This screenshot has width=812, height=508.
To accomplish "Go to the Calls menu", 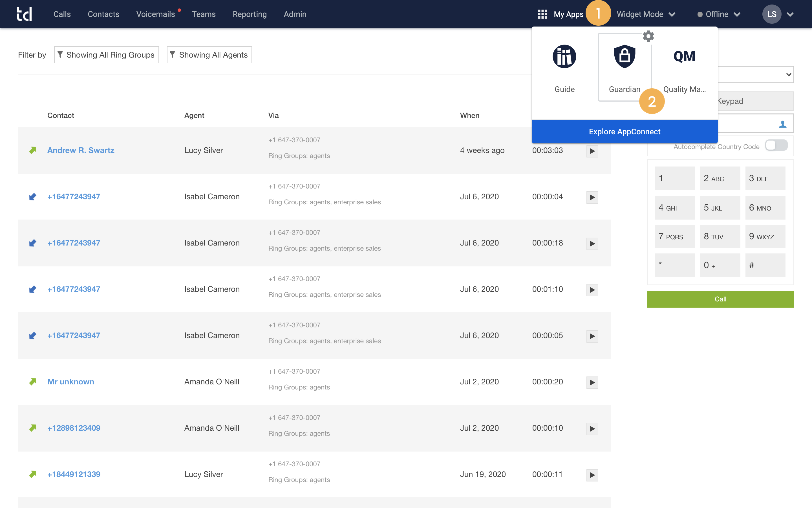I will coord(62,14).
